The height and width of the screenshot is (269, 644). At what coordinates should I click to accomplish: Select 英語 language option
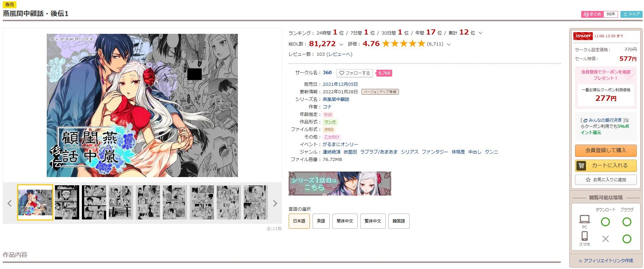point(321,221)
